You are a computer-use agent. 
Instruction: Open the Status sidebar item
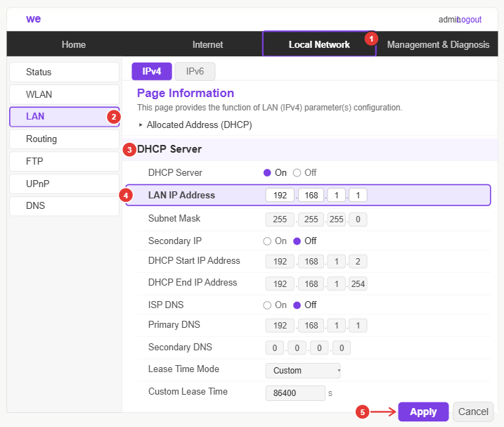click(x=64, y=72)
